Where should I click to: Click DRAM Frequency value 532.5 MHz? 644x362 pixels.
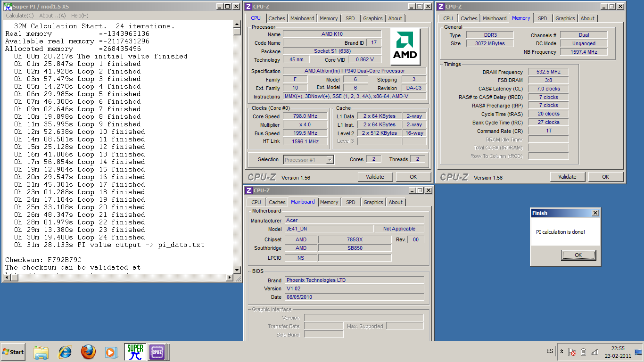pos(548,72)
